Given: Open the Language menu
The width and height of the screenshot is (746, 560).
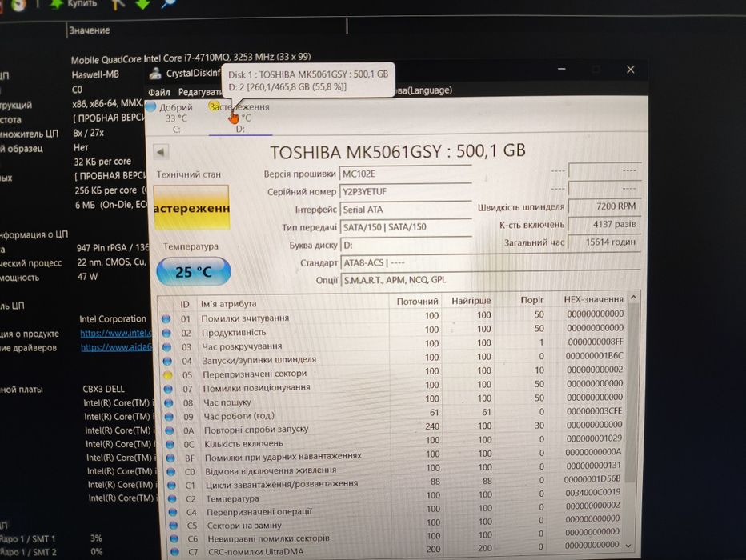Looking at the screenshot, I should [423, 90].
